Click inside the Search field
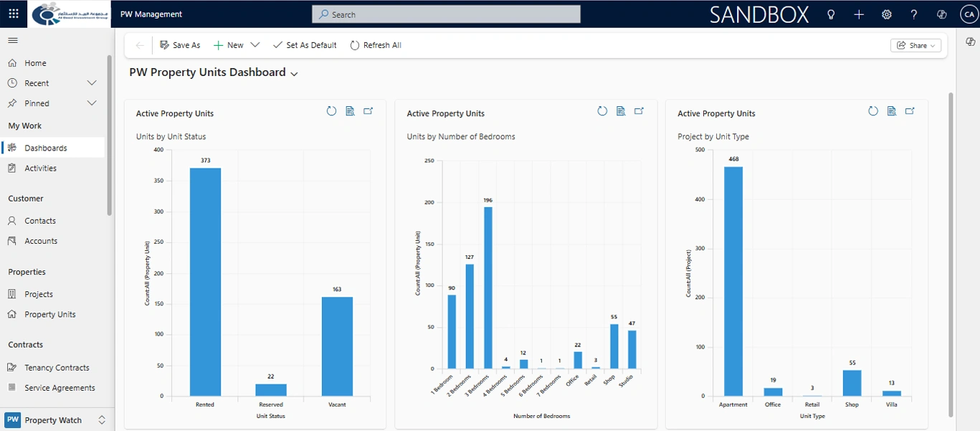980x431 pixels. (x=446, y=14)
